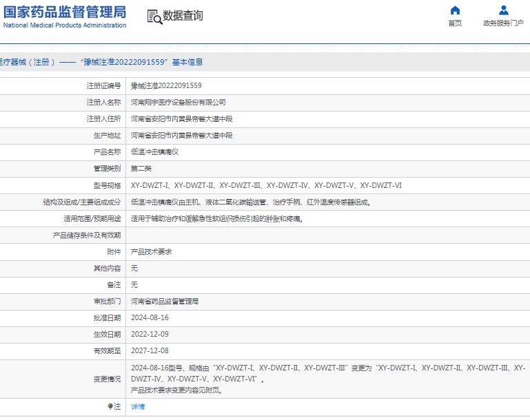Click the 型号规格 XY-DWZT model list
This screenshot has width=530, height=420.
[266, 185]
